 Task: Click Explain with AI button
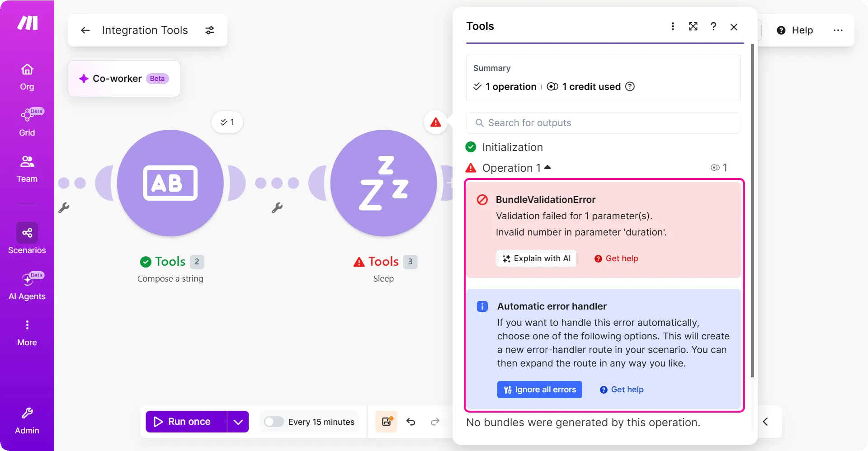(536, 258)
